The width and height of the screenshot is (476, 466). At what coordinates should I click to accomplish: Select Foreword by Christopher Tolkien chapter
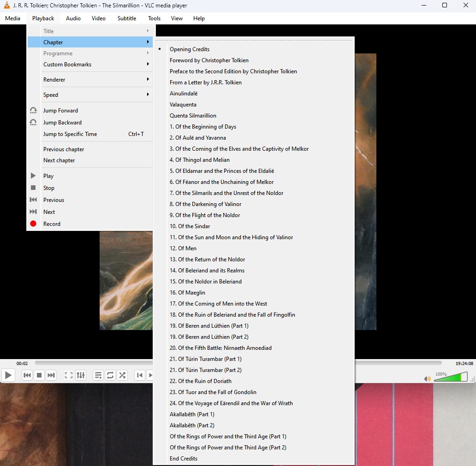(254, 60)
